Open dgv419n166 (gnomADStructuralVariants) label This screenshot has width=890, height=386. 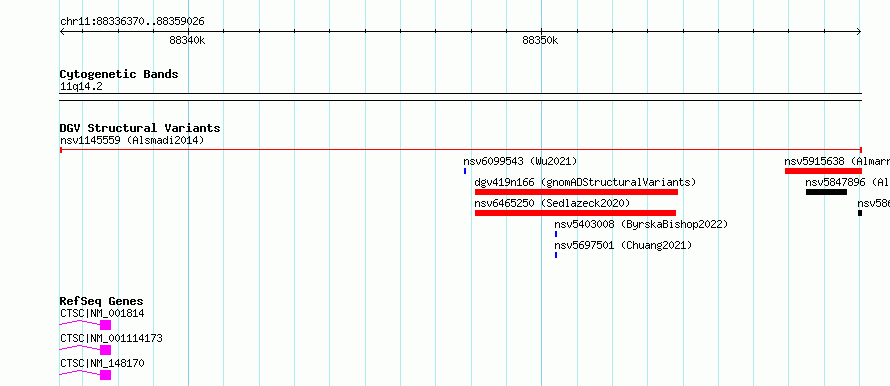point(585,182)
